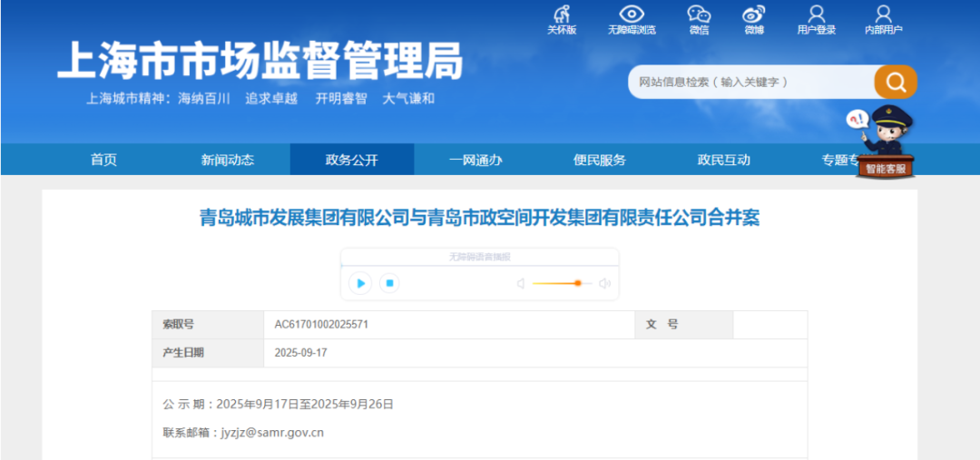Image resolution: width=980 pixels, height=460 pixels.
Task: Click the 文号 label cell
Action: point(684,325)
